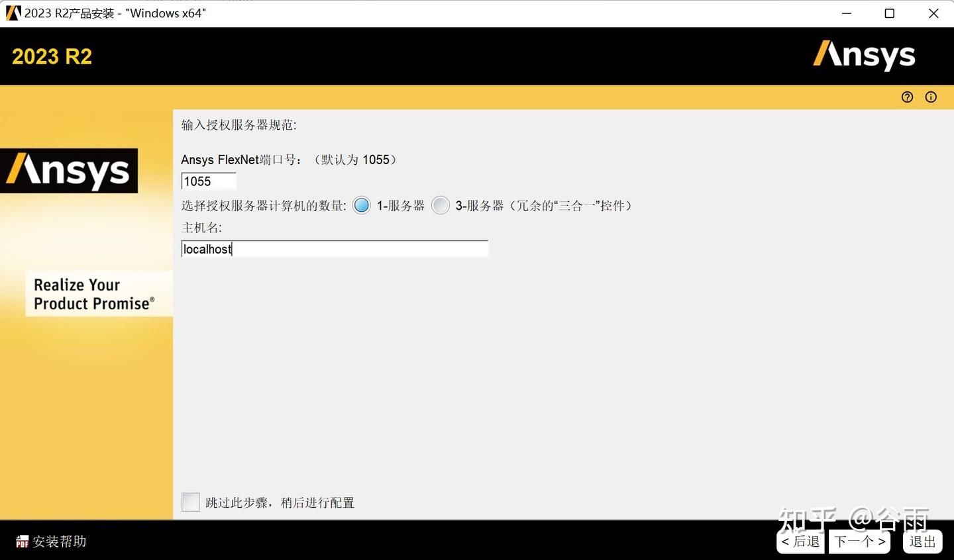Click inside the FlexNet port number field

(208, 181)
